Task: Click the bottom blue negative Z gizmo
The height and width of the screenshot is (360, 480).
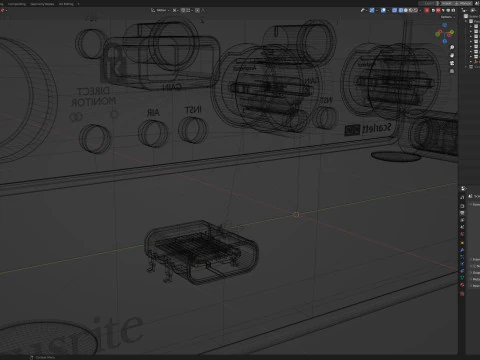Action: [445, 41]
